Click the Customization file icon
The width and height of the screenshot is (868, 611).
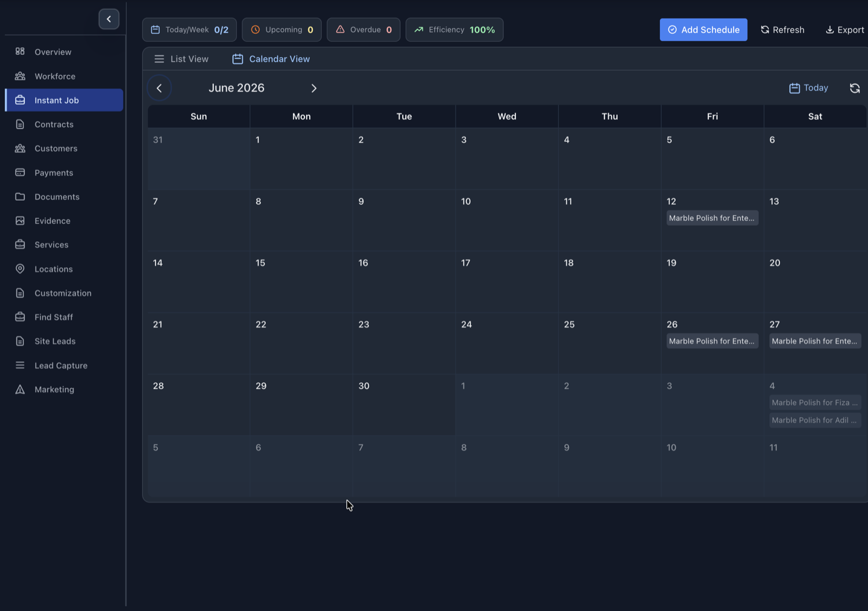click(20, 293)
